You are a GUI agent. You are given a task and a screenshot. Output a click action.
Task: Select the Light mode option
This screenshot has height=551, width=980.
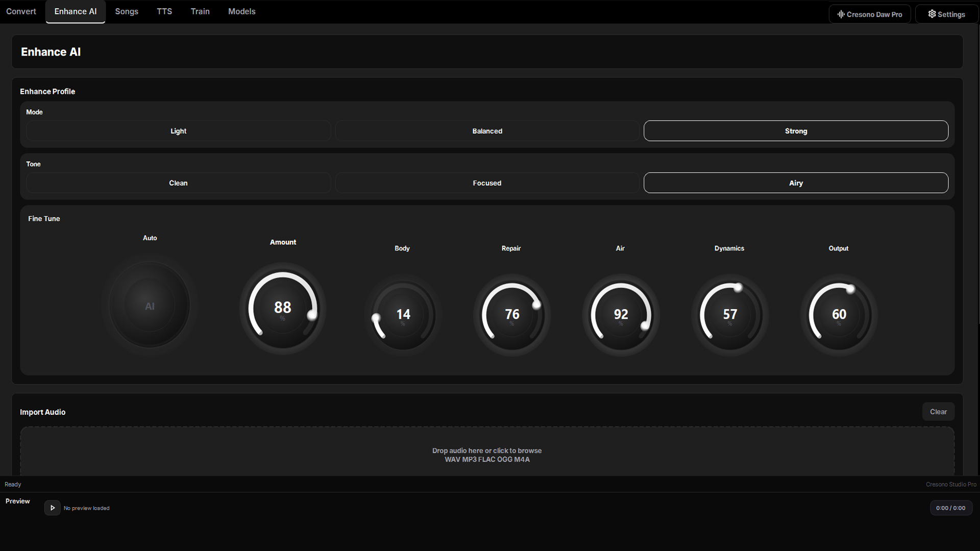pyautogui.click(x=178, y=131)
